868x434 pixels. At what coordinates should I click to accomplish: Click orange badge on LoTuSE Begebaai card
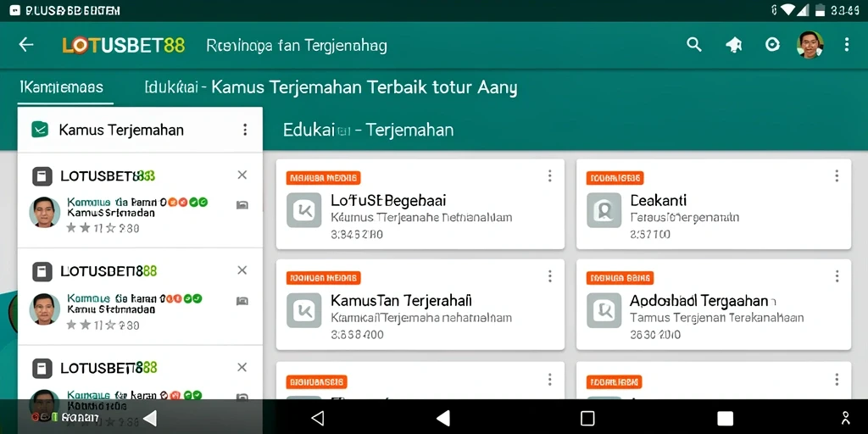point(323,178)
